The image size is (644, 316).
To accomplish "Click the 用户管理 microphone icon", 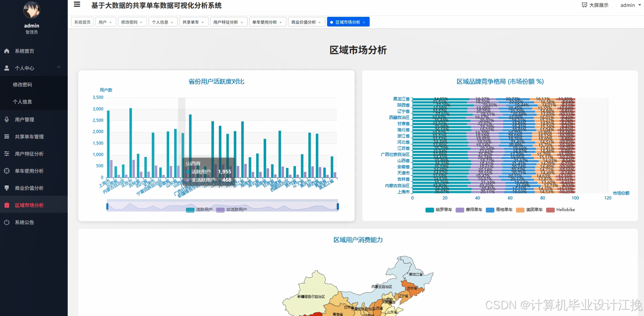I will point(6,119).
